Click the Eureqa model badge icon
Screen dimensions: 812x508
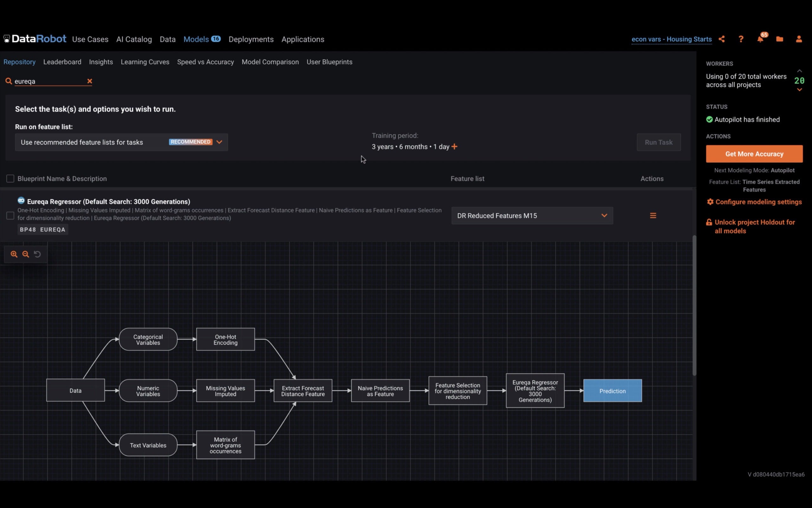click(x=21, y=201)
